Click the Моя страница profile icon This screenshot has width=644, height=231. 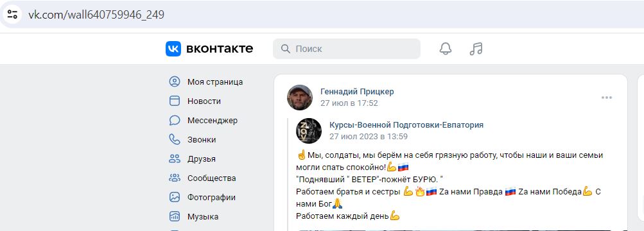(175, 81)
